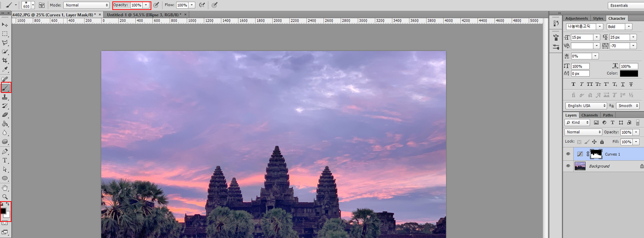Open the Essentials workspace switcher
The image size is (644, 238).
coord(625,5)
